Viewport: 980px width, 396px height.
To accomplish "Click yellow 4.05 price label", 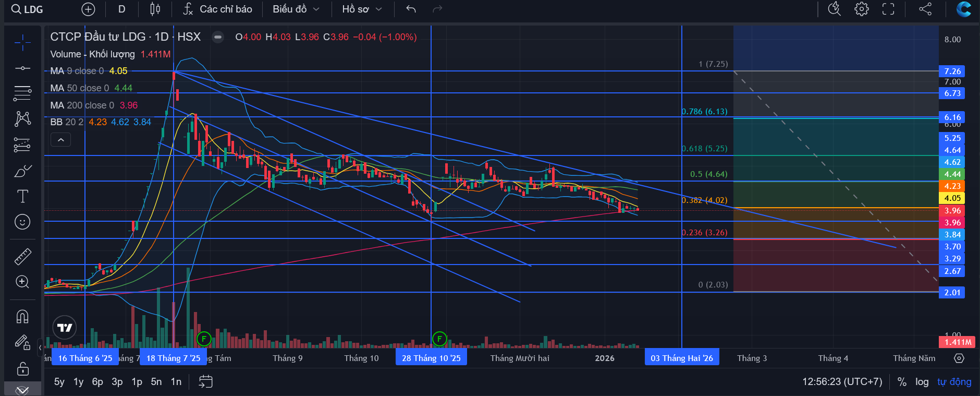I will [952, 198].
